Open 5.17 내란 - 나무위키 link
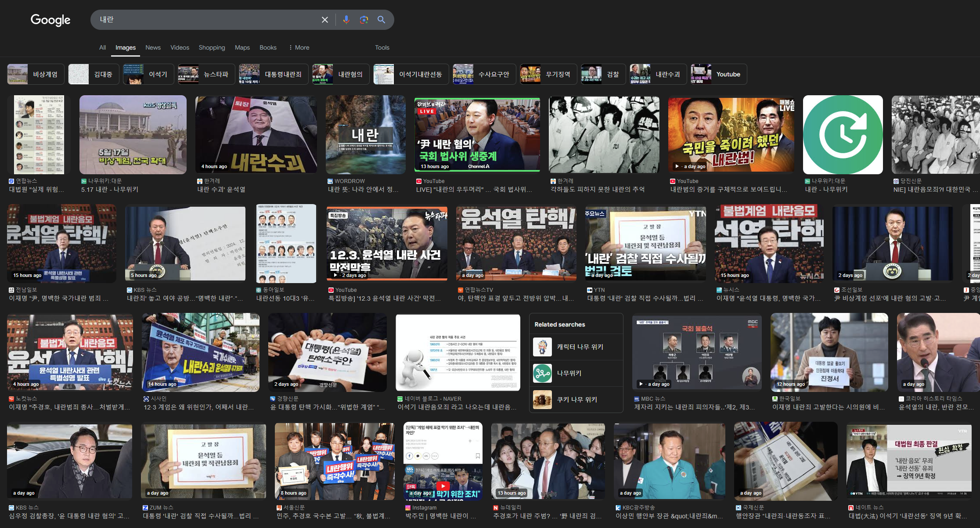Screen dimensions: 980x528 (x=110, y=189)
